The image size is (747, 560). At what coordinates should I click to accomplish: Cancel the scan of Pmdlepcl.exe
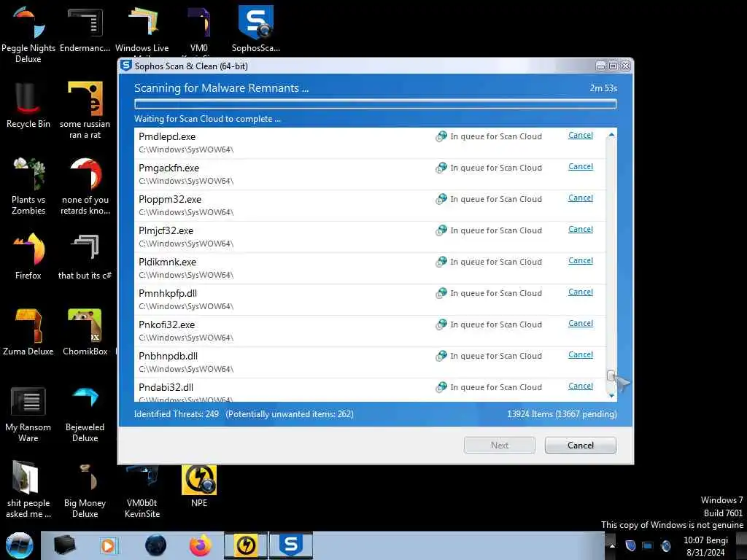[x=580, y=135]
